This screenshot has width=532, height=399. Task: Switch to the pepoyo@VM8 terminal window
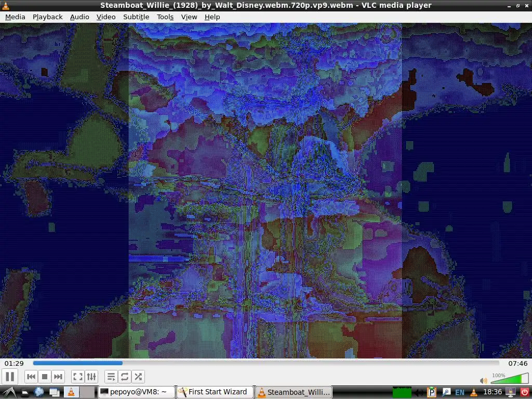click(137, 392)
